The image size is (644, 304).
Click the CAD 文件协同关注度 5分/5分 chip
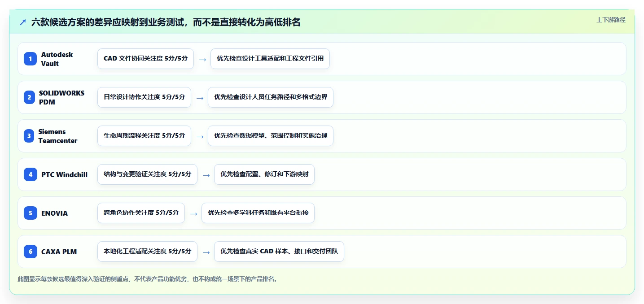click(145, 59)
